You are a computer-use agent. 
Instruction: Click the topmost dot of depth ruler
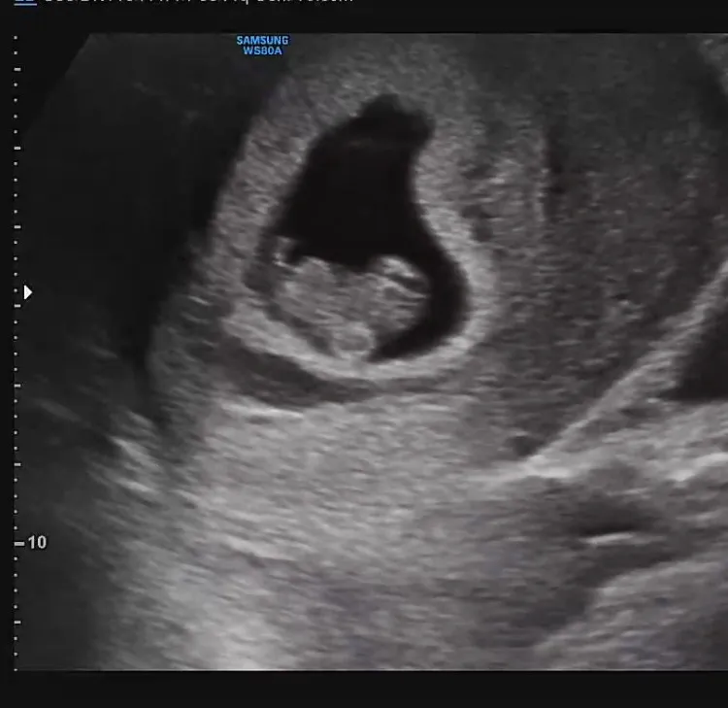pyautogui.click(x=16, y=38)
